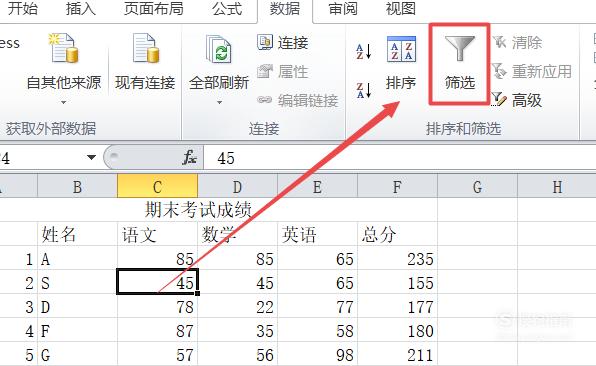Switch to the 开始 tab

click(x=23, y=8)
